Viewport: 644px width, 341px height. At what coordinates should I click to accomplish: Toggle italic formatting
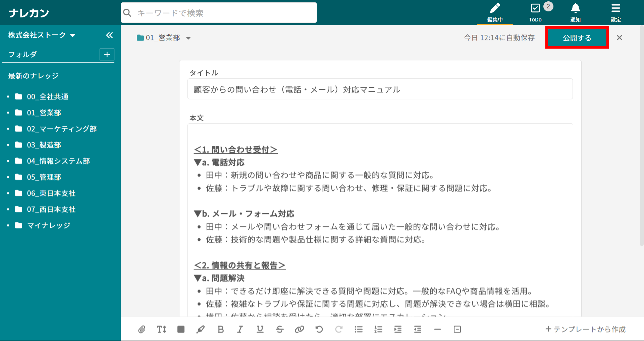(240, 330)
